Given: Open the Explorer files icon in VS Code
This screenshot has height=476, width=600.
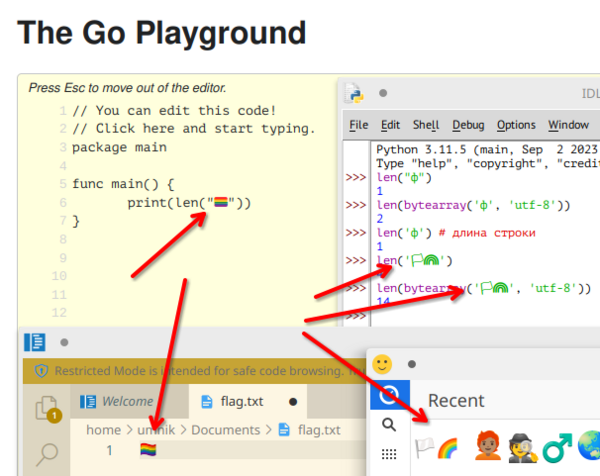Looking at the screenshot, I should [x=47, y=409].
